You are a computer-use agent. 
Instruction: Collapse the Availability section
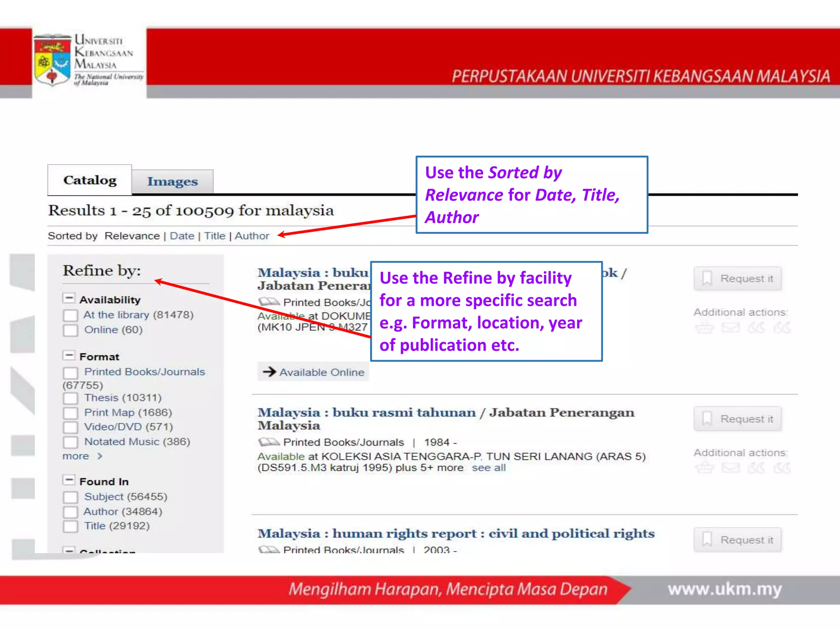(69, 298)
